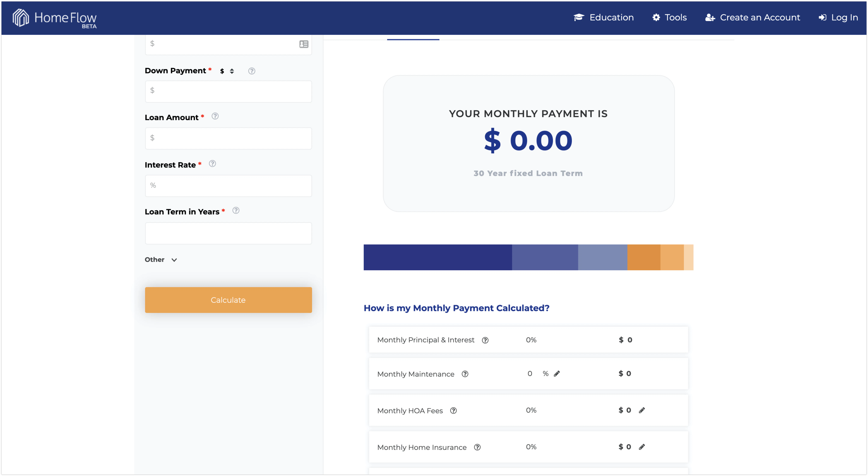Viewport: 868px width, 476px height.
Task: Click Create an Account link
Action: [753, 18]
